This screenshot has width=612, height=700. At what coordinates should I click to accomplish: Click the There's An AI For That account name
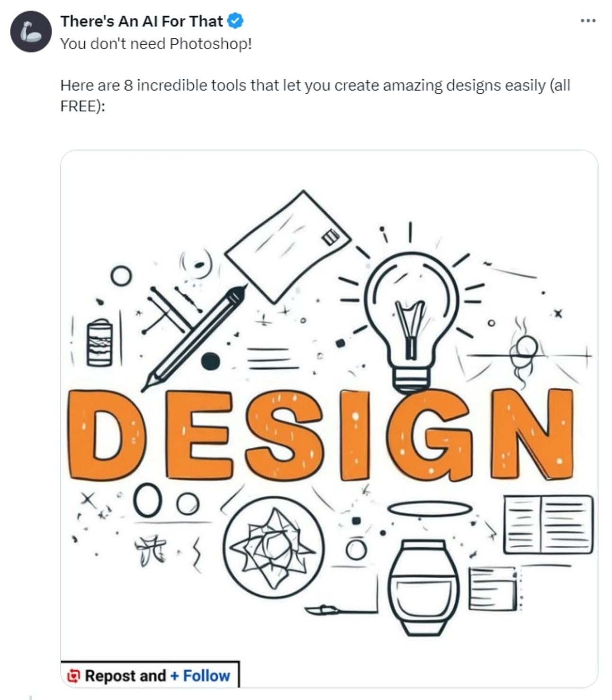[x=141, y=21]
